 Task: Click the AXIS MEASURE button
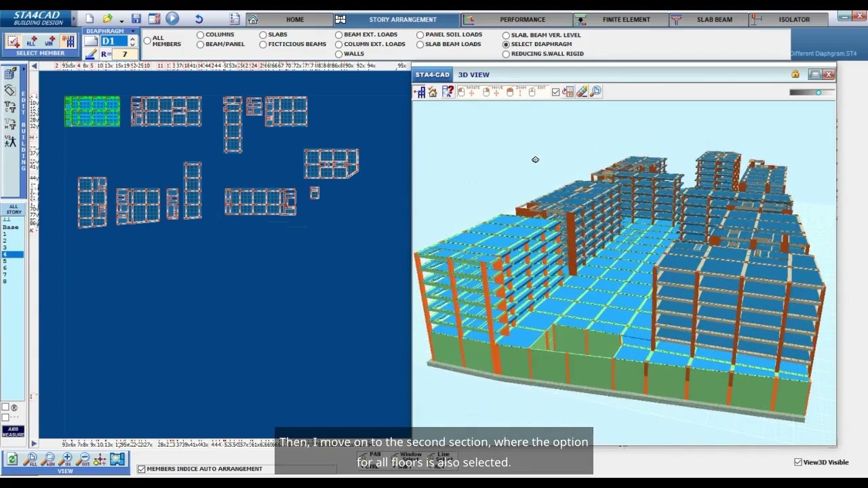tap(13, 432)
